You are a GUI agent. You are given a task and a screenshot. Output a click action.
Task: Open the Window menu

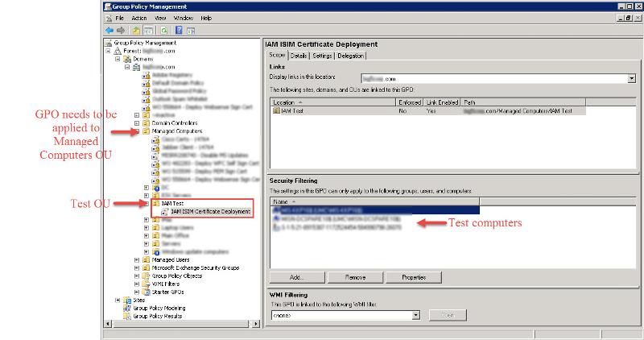[x=184, y=18]
